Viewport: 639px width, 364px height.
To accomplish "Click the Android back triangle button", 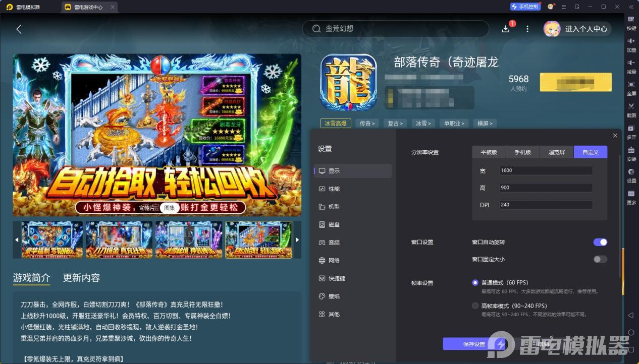I will [x=631, y=315].
